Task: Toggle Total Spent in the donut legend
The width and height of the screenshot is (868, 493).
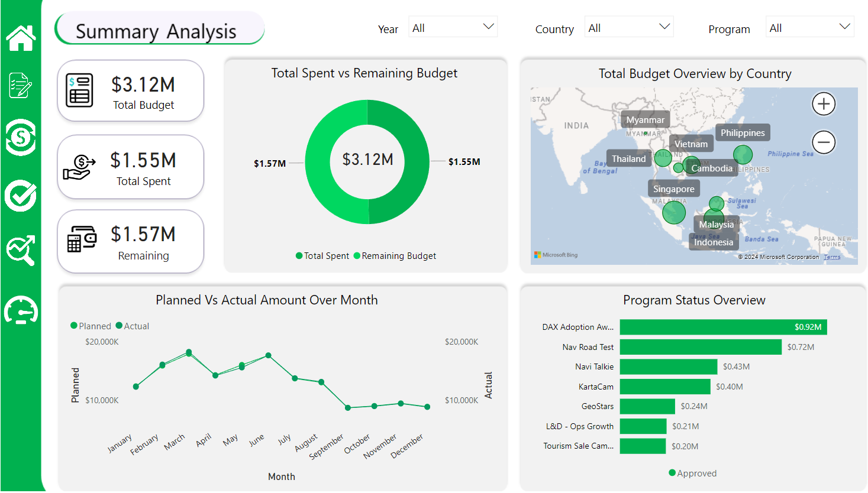Action: (322, 256)
